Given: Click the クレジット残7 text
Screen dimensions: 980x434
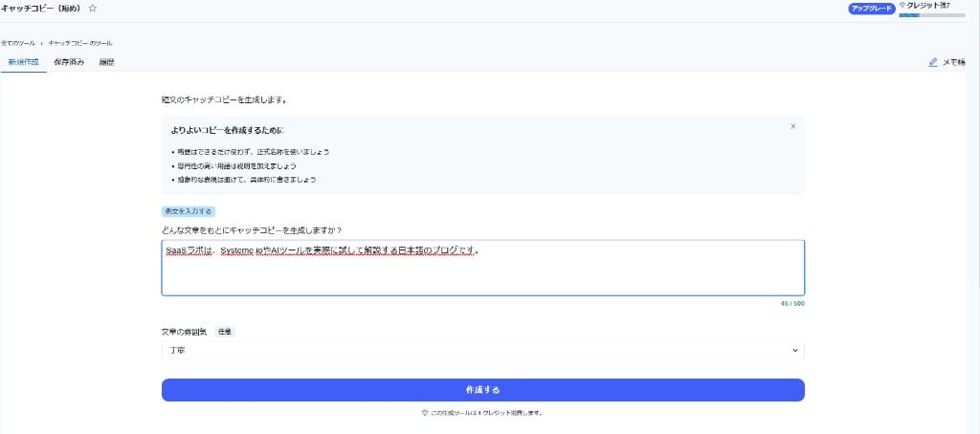Looking at the screenshot, I should pos(928,5).
